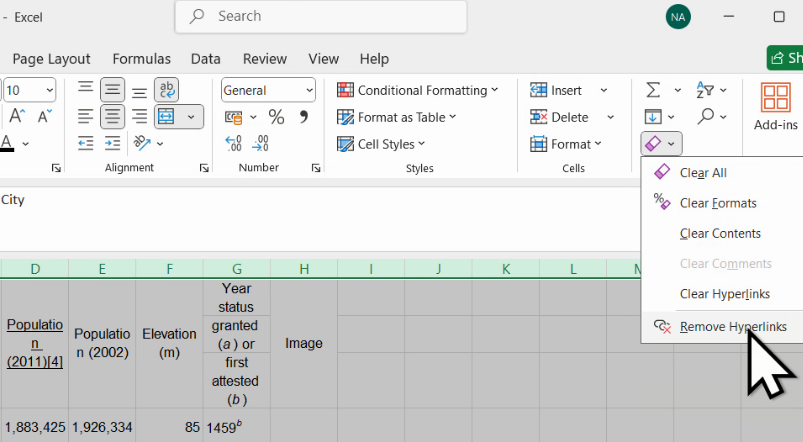Click the Population (2011)[4] hyperlink cell
This screenshot has height=442, width=803.
click(35, 343)
